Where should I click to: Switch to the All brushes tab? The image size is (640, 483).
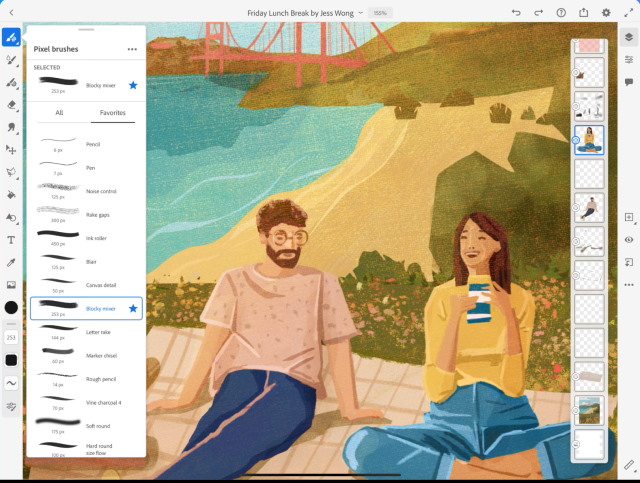(59, 113)
